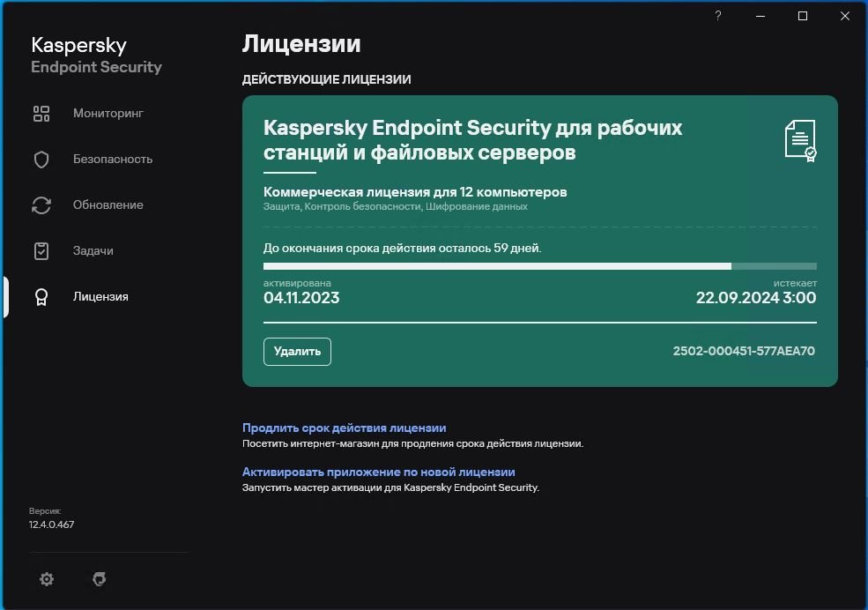
Task: Close the Kaspersky window
Action: (845, 16)
